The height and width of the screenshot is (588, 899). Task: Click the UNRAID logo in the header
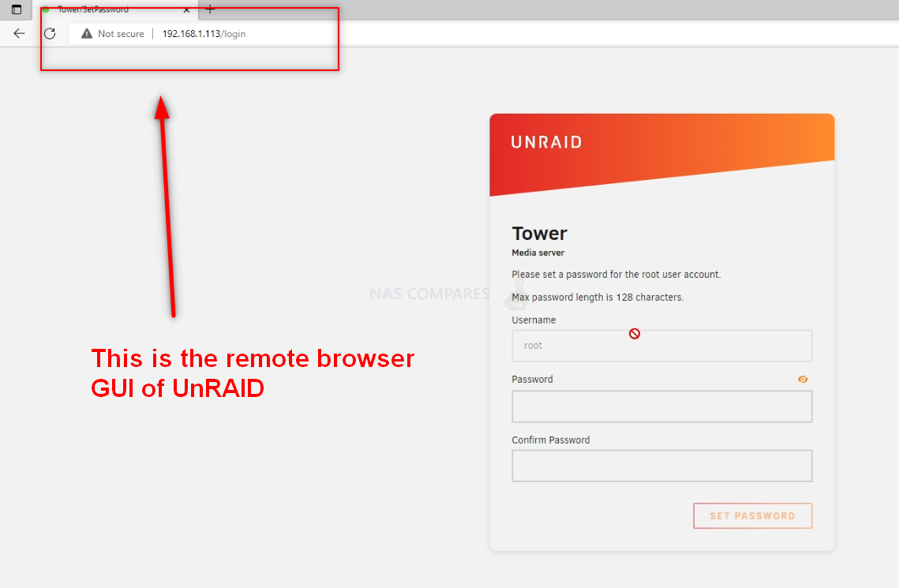[546, 142]
